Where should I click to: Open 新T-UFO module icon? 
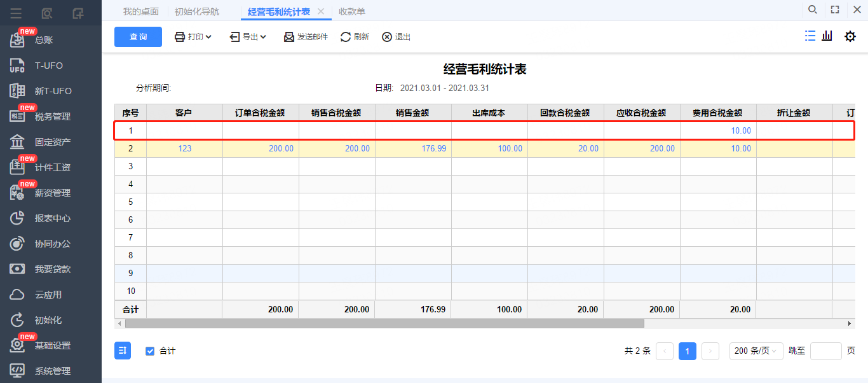point(17,91)
